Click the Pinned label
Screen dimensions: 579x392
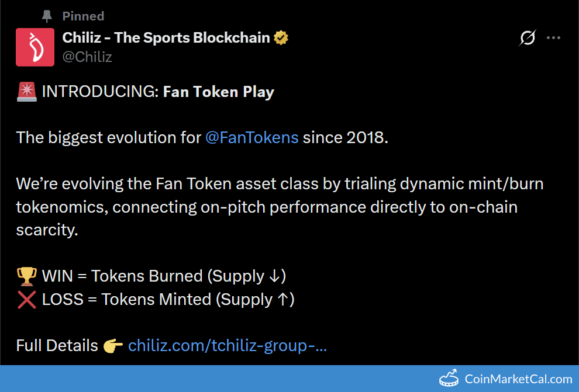(83, 16)
